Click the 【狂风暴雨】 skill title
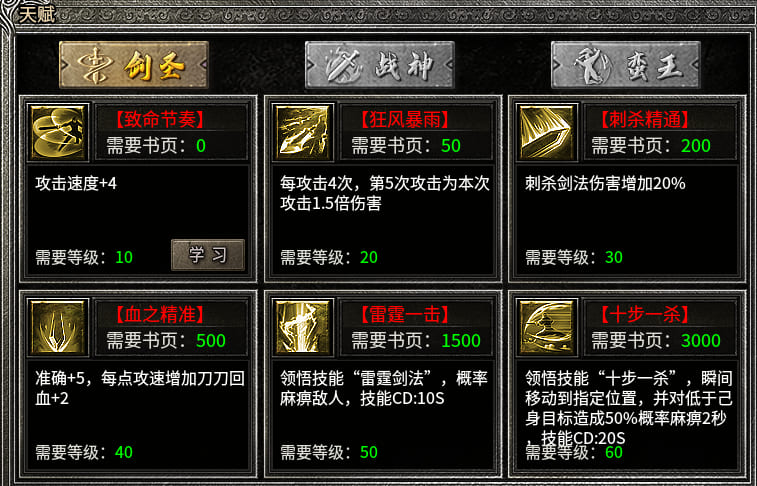The image size is (757, 486). coord(405,120)
